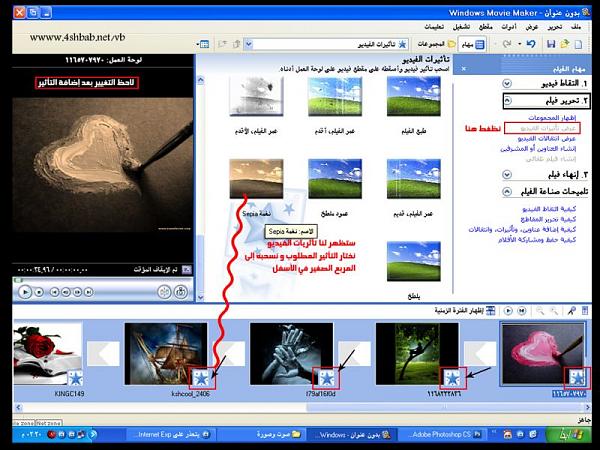Collapse the Edit Movie (تحرير فيلم) section
This screenshot has width=600, height=450.
point(508,101)
